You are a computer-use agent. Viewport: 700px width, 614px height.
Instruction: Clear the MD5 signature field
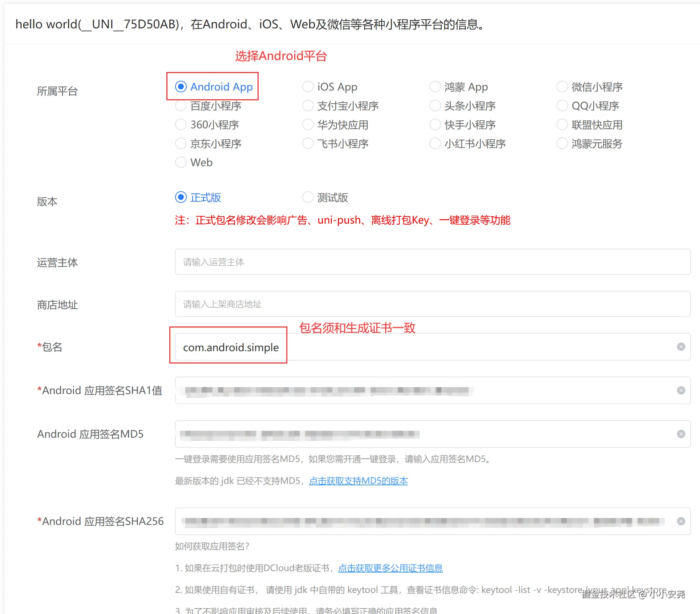coord(681,434)
